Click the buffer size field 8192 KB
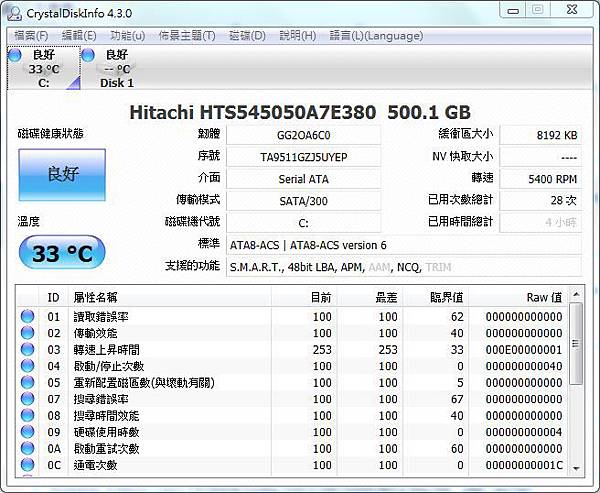 541,135
